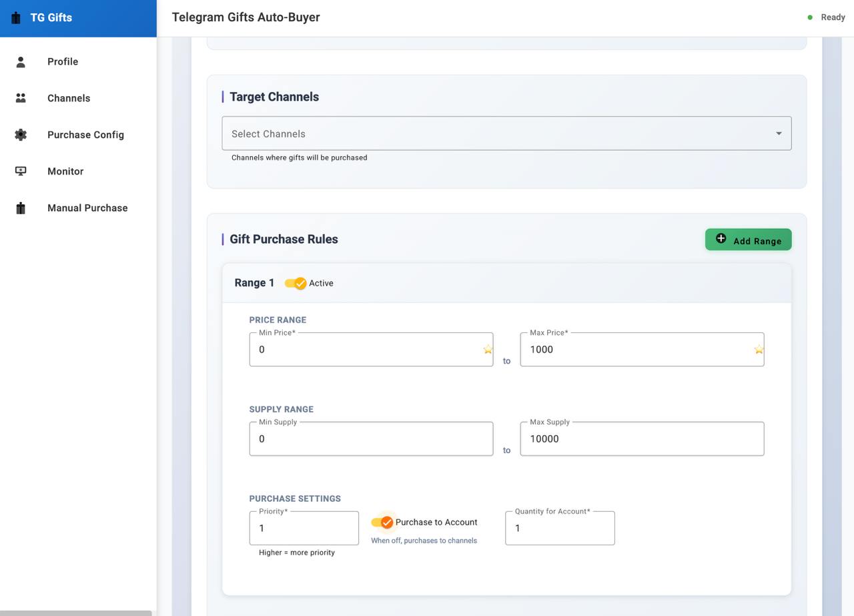Select the Priority input field
Viewport: 854px width, 616px height.
304,528
